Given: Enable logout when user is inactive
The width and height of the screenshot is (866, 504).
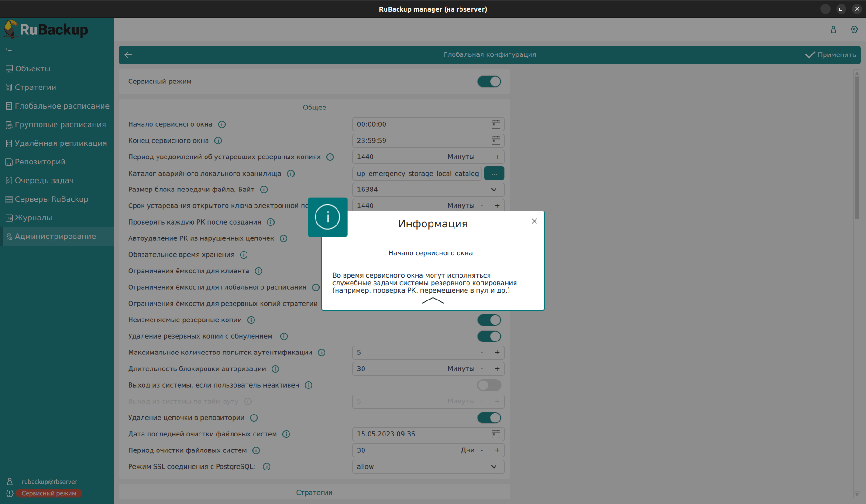Looking at the screenshot, I should click(489, 385).
